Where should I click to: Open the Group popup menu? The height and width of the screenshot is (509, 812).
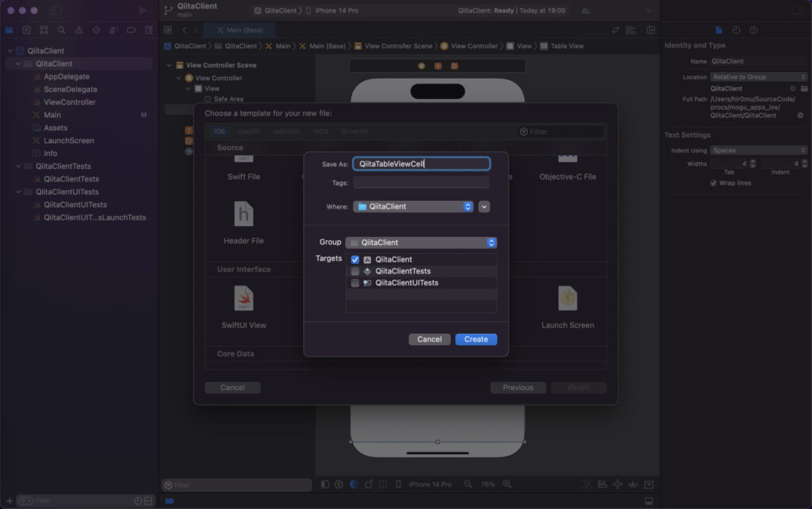tap(421, 243)
